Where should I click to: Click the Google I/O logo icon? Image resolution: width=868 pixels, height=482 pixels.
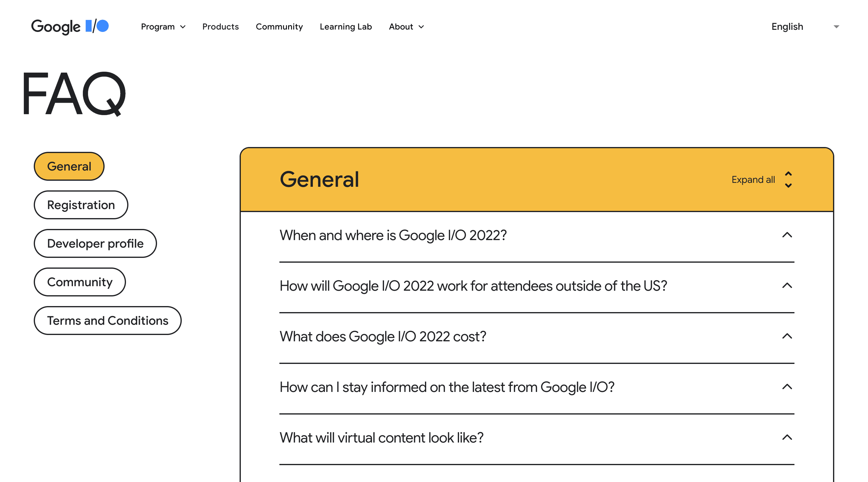point(69,26)
